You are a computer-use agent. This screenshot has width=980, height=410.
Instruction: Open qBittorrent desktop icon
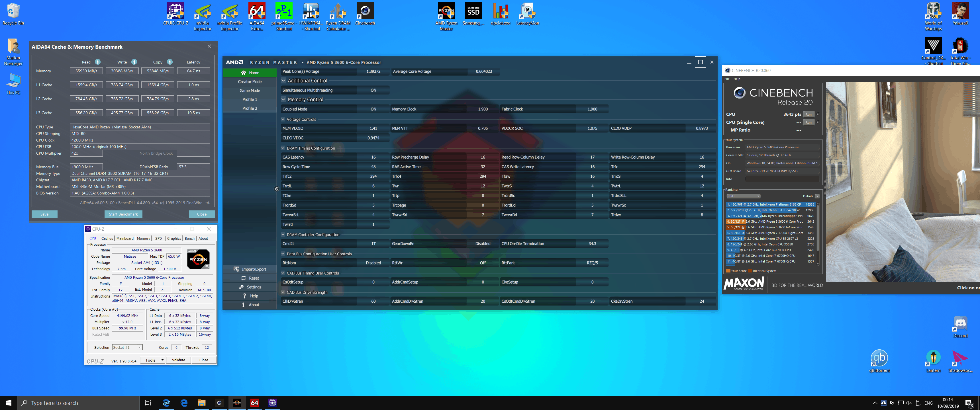pyautogui.click(x=879, y=361)
